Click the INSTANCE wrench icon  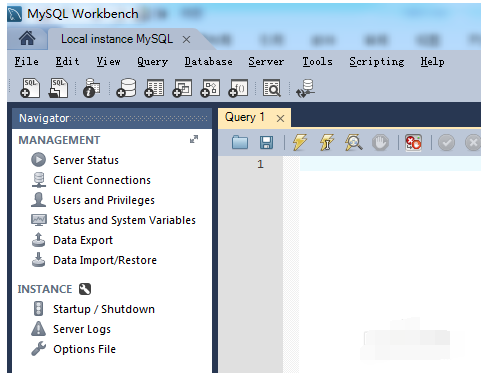(85, 289)
